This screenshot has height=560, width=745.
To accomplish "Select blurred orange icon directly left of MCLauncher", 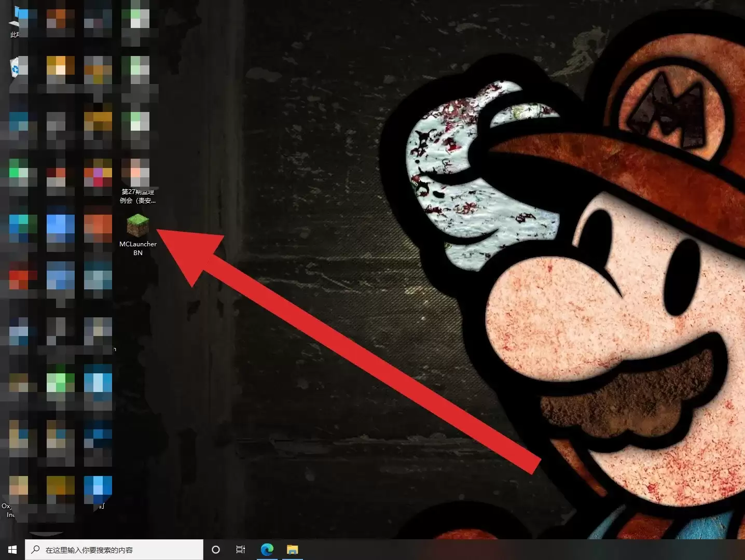I will point(98,227).
